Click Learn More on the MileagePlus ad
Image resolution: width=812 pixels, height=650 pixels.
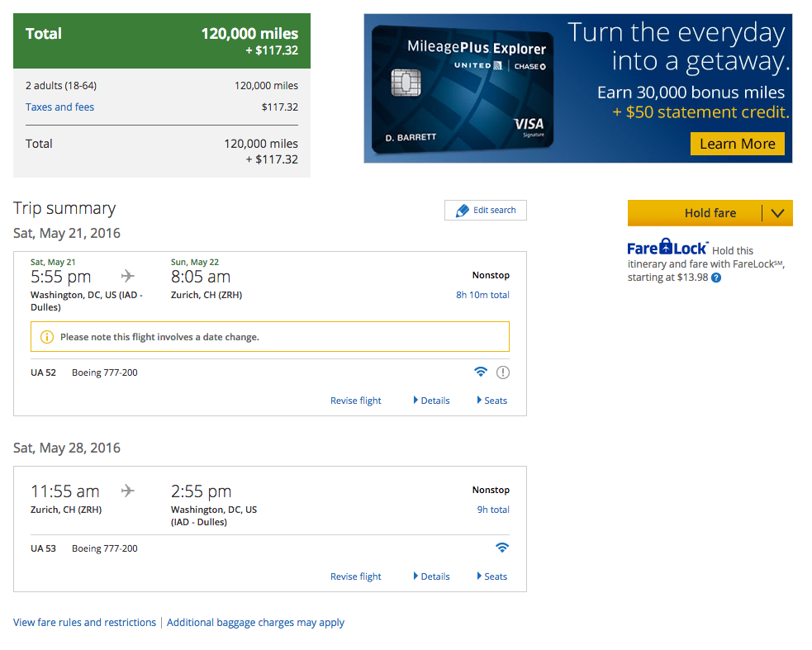pyautogui.click(x=738, y=144)
